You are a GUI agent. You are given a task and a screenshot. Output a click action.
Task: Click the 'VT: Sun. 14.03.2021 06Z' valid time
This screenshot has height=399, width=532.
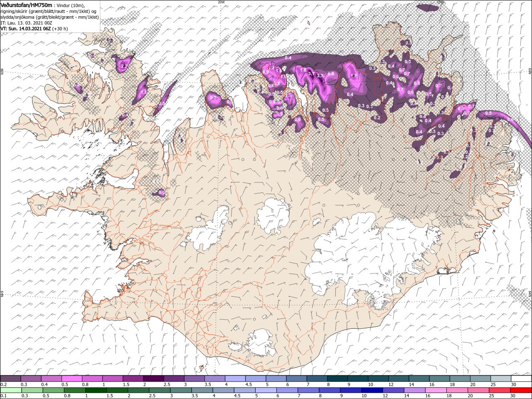pyautogui.click(x=25, y=29)
